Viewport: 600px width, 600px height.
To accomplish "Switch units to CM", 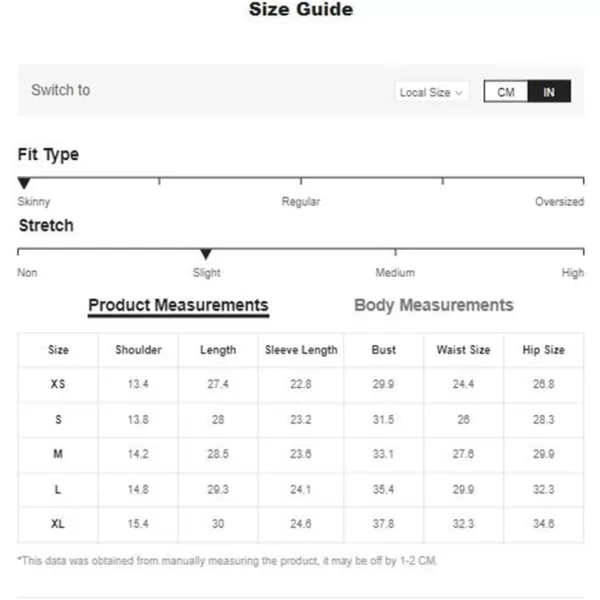I will [x=505, y=91].
